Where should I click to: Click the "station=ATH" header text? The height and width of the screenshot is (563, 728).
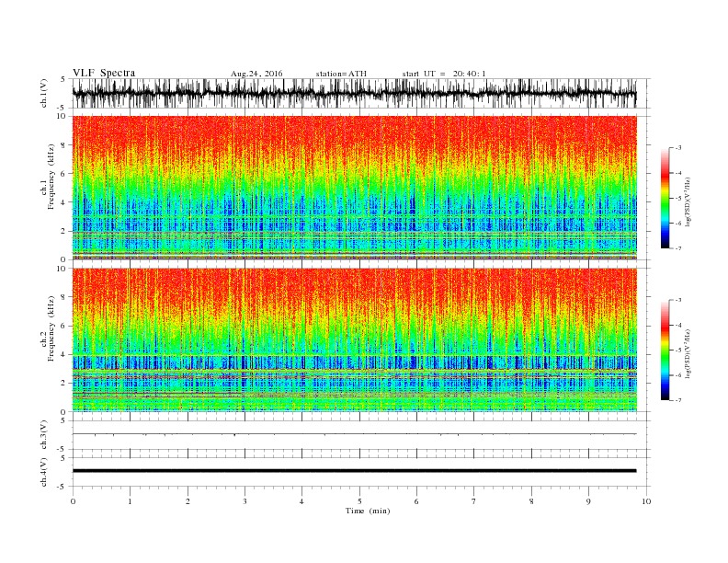pos(341,74)
